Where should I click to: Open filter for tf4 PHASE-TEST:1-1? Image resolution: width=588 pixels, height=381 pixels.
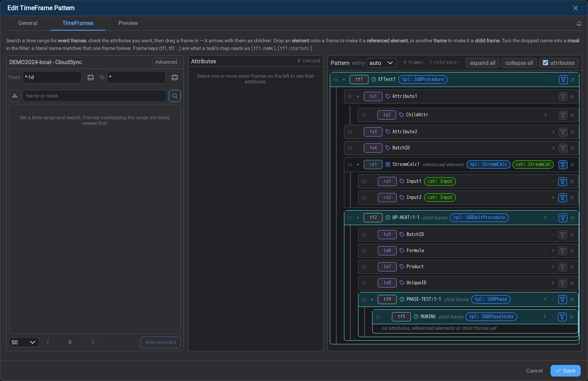[563, 300]
